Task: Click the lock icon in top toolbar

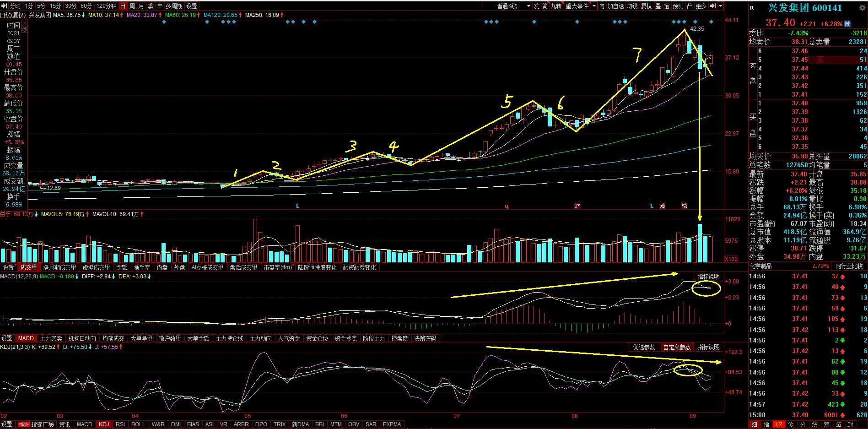Action: click(x=690, y=6)
